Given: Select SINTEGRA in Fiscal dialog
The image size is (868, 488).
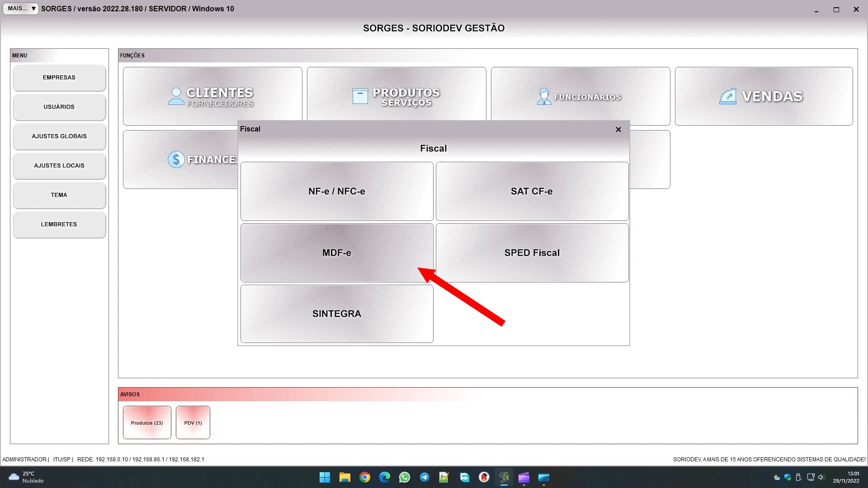Looking at the screenshot, I should [x=337, y=314].
